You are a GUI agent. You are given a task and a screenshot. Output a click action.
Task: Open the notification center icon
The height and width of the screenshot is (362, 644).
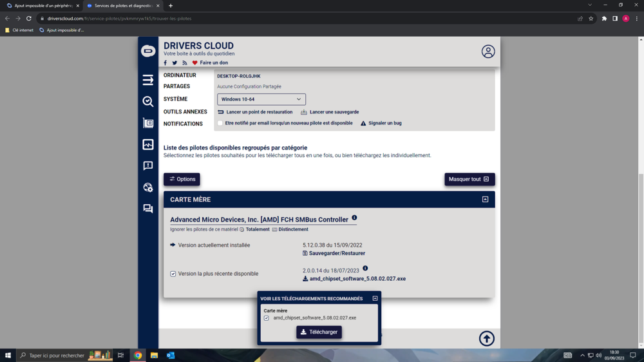click(x=633, y=356)
